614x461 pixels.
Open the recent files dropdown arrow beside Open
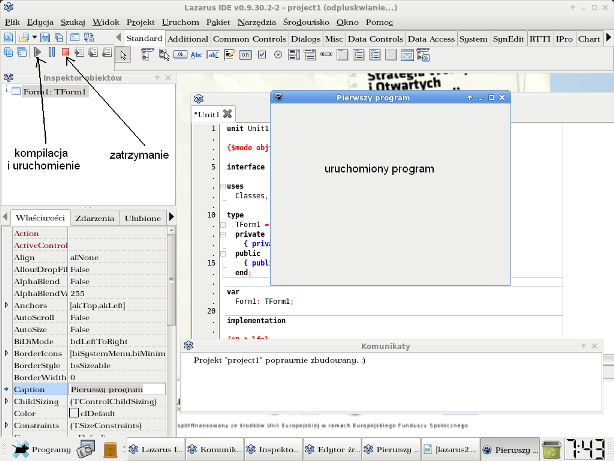[x=34, y=38]
